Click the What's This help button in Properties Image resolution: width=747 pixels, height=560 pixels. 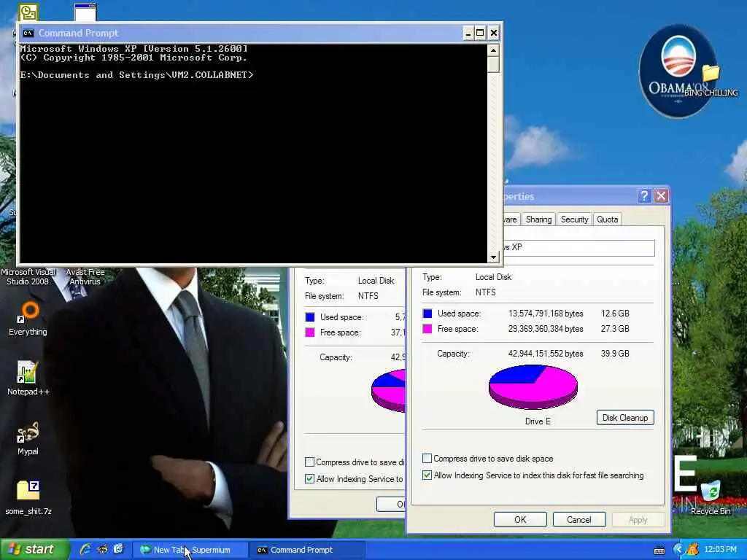644,195
